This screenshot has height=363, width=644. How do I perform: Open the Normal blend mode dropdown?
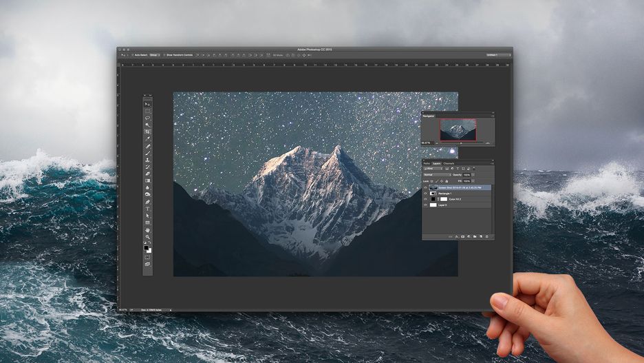pos(437,175)
